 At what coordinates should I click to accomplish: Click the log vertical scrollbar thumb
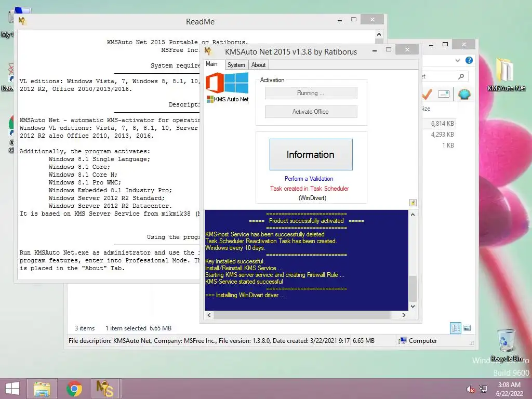point(413,288)
